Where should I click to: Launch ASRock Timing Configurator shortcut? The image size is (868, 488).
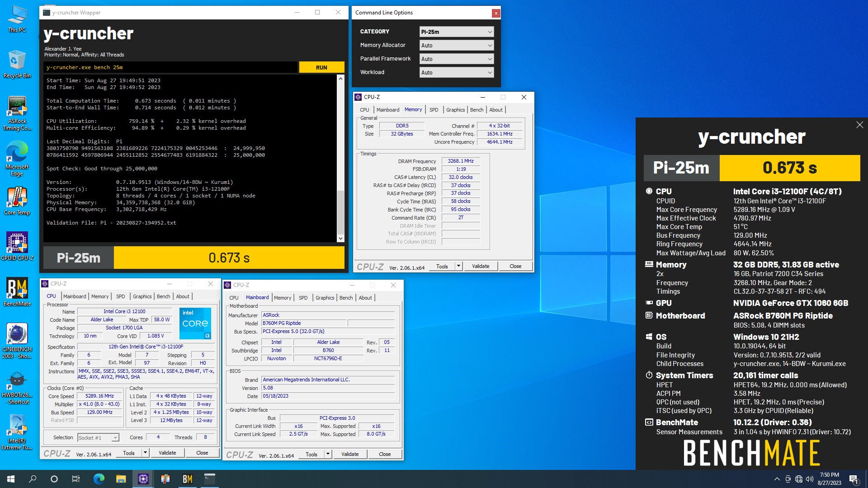[x=17, y=114]
